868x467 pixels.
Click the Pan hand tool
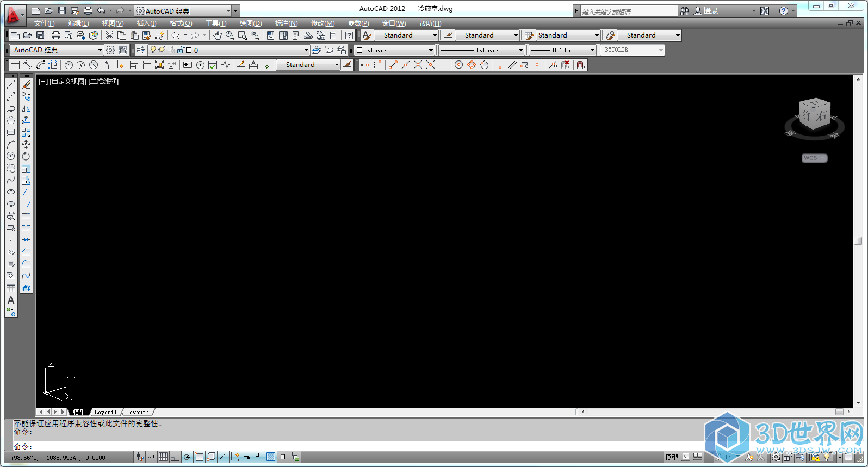point(218,35)
